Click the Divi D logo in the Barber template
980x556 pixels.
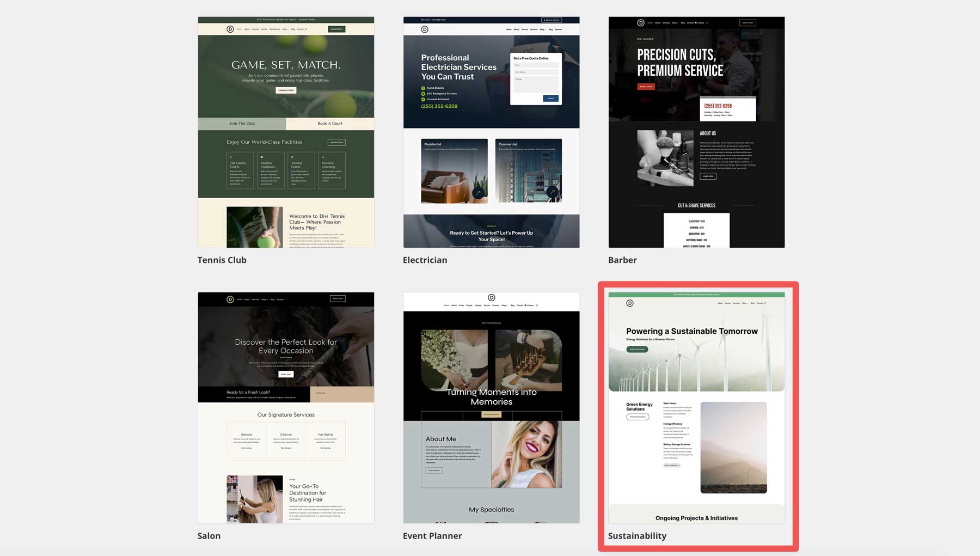(x=641, y=23)
